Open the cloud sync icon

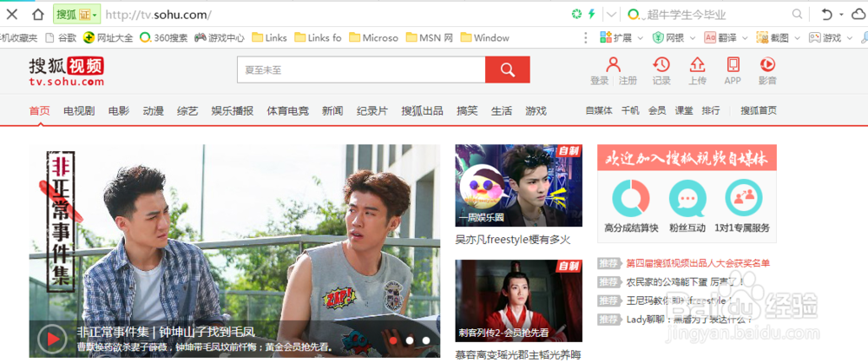[859, 15]
